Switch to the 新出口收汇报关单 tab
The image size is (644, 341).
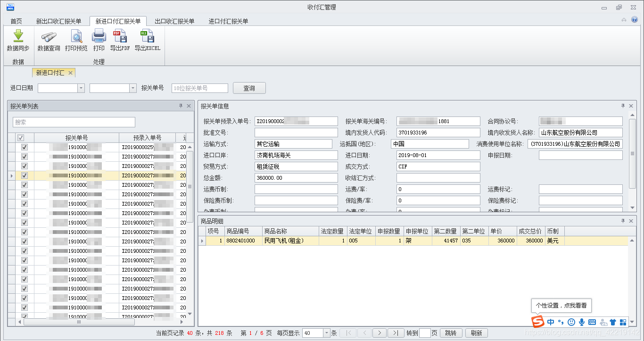click(x=59, y=21)
